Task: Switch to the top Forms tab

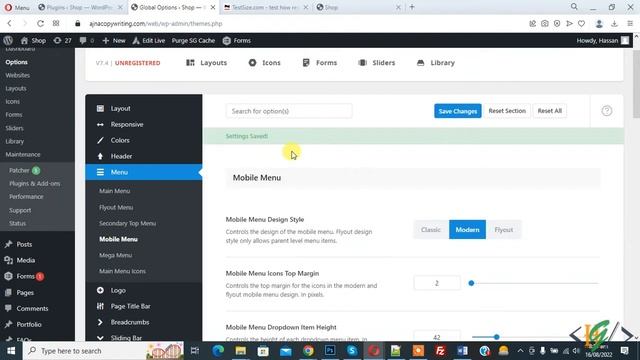Action: pyautogui.click(x=320, y=62)
